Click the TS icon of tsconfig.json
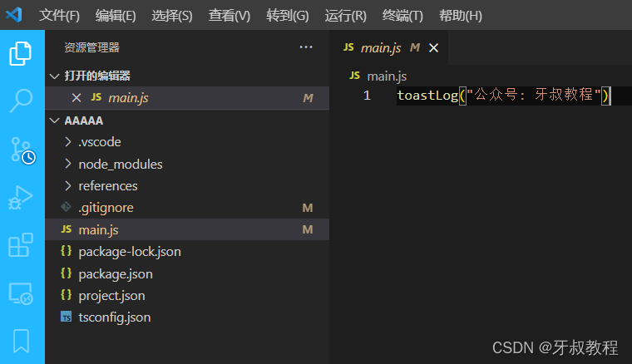 point(66,317)
